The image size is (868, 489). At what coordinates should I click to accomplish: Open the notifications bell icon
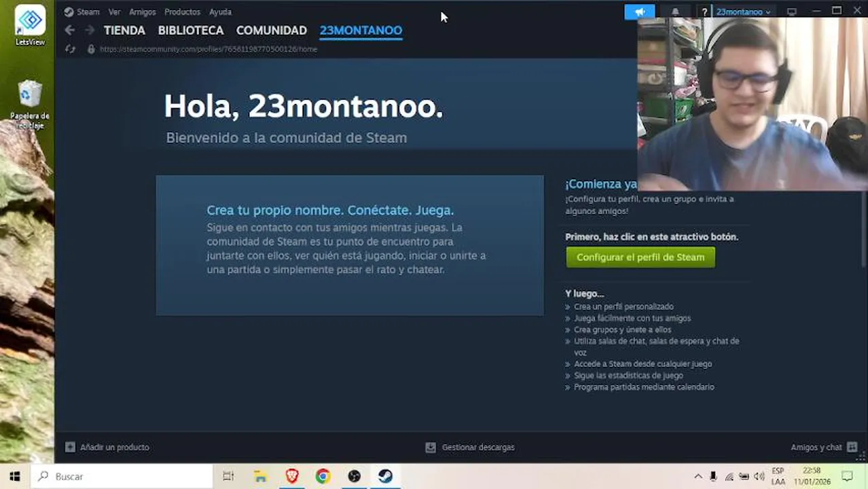pyautogui.click(x=675, y=12)
